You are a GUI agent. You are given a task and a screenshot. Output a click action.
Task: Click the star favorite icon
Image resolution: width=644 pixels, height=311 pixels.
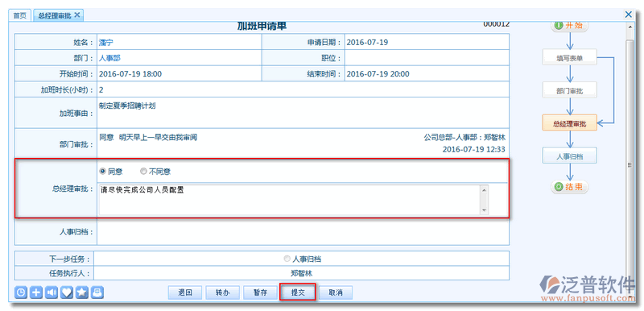(x=82, y=292)
